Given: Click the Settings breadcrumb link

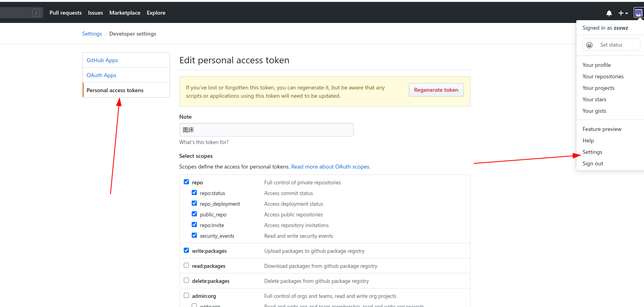Looking at the screenshot, I should click(92, 34).
